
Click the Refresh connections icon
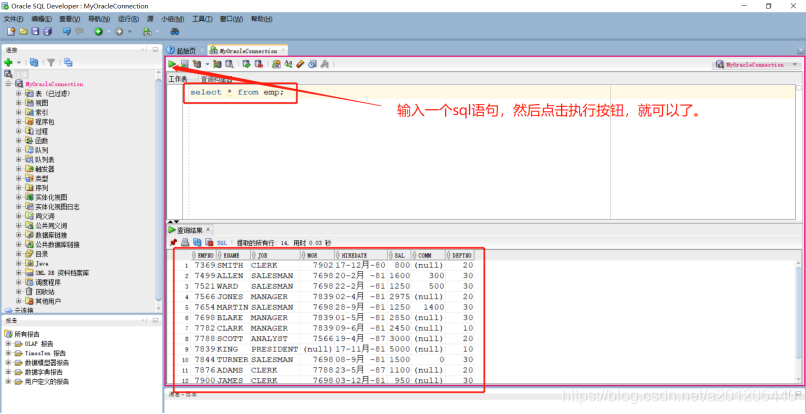(34, 62)
